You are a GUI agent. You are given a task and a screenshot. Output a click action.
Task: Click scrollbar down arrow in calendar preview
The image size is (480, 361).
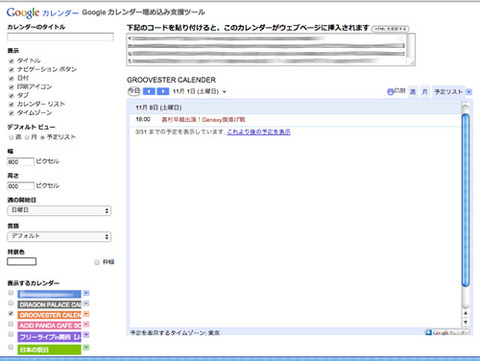[x=465, y=322]
